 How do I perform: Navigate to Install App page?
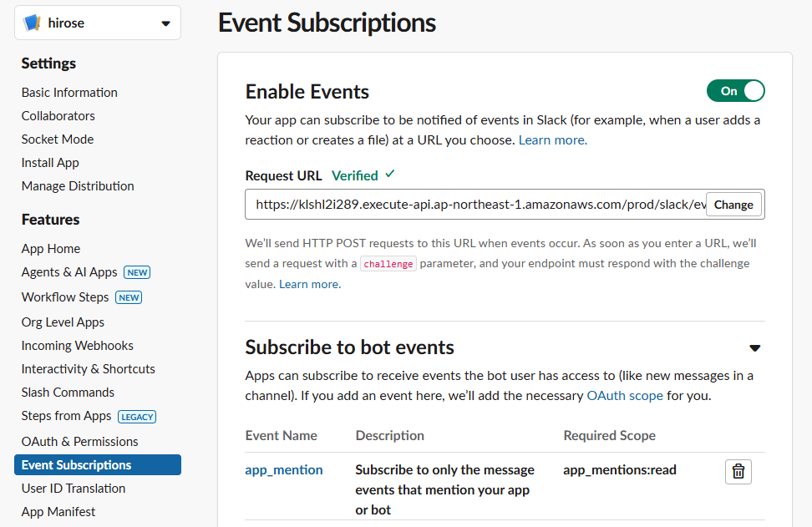coord(50,163)
